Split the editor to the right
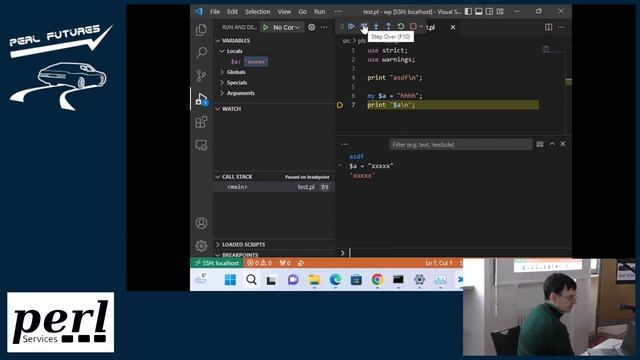The height and width of the screenshot is (360, 640). (549, 27)
